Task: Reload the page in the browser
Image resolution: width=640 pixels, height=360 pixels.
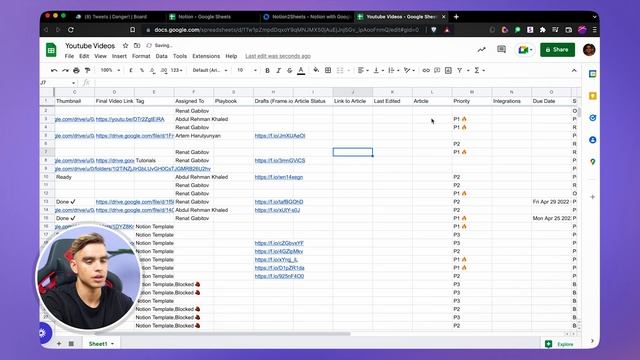Action: coord(71,30)
